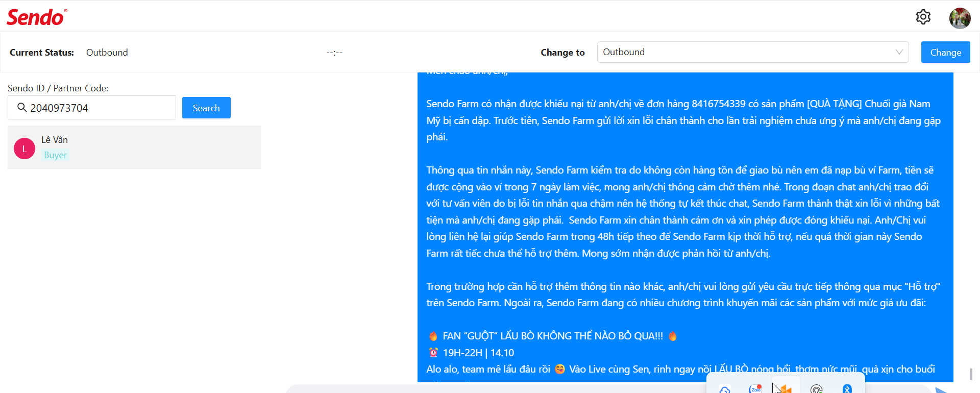The height and width of the screenshot is (393, 980).
Task: Click the 19H-22H | 14.10 schedule line
Action: [x=471, y=353]
